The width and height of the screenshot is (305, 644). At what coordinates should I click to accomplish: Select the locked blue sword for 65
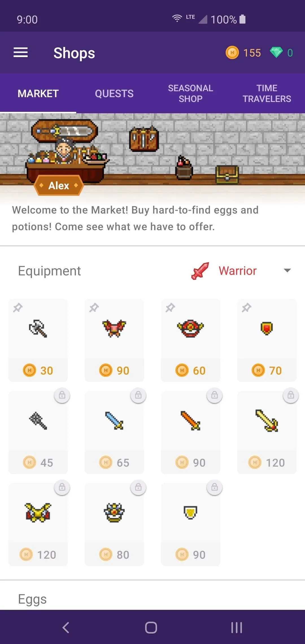(114, 432)
